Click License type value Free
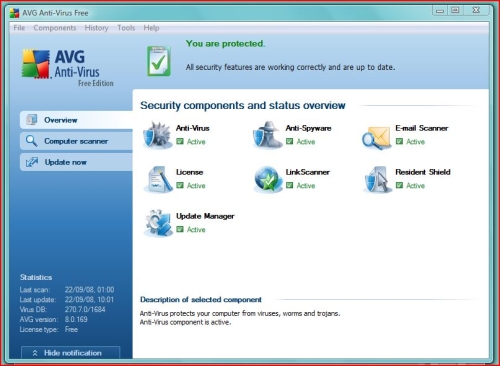This screenshot has width=500, height=366. tap(71, 329)
